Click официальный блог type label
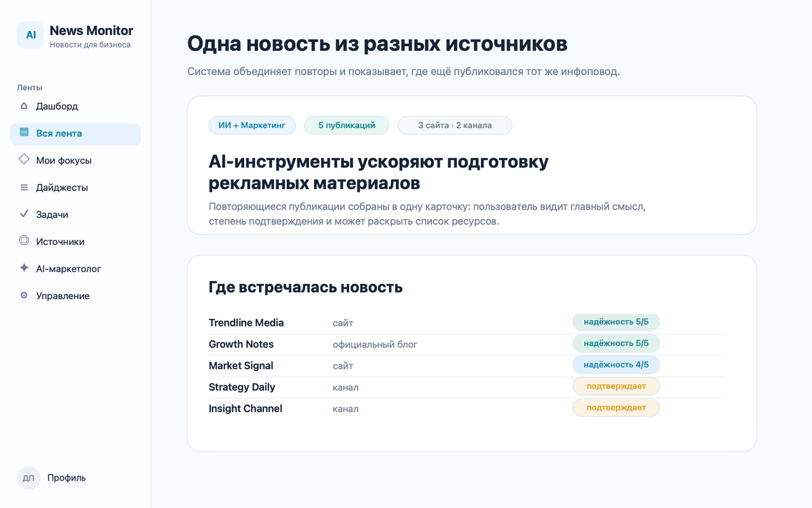Screen dimensions: 812x508 tap(376, 345)
